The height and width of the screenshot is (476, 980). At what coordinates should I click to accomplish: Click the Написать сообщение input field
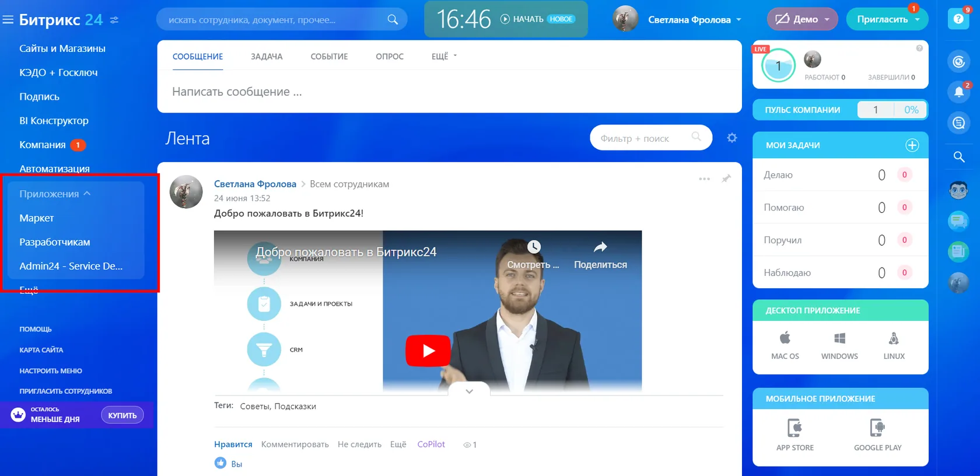click(x=449, y=92)
